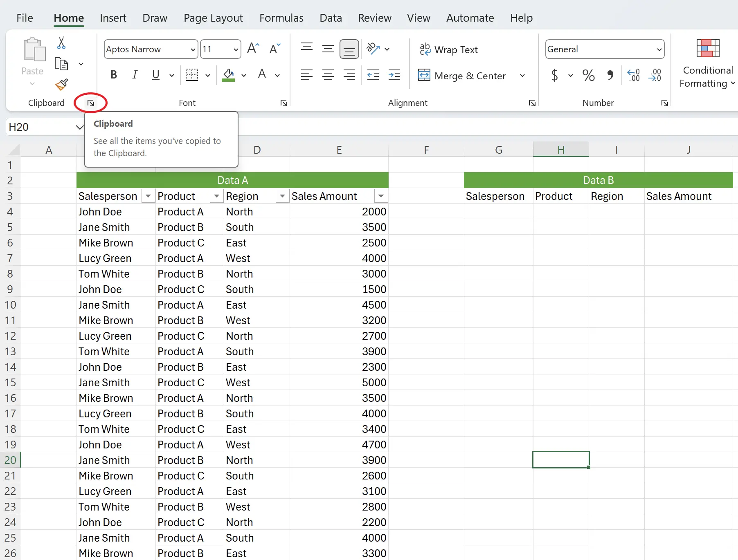Open the General number format dropdown

[x=659, y=49]
